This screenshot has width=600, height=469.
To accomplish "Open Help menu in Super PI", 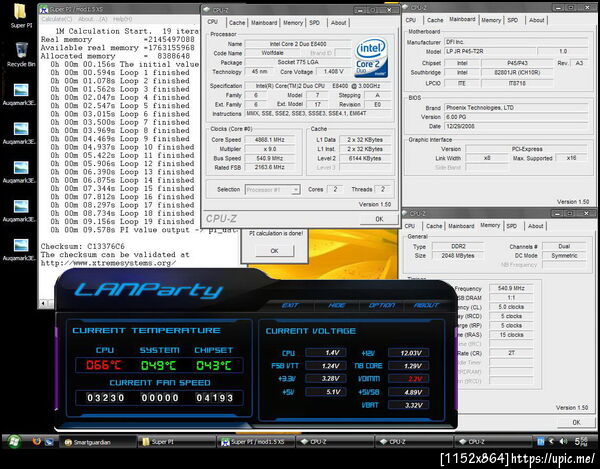I will coord(122,19).
